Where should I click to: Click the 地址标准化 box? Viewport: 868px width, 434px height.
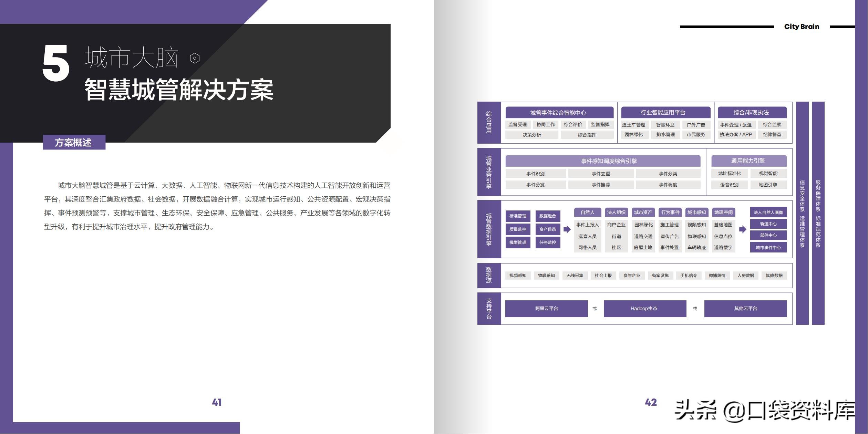click(730, 174)
